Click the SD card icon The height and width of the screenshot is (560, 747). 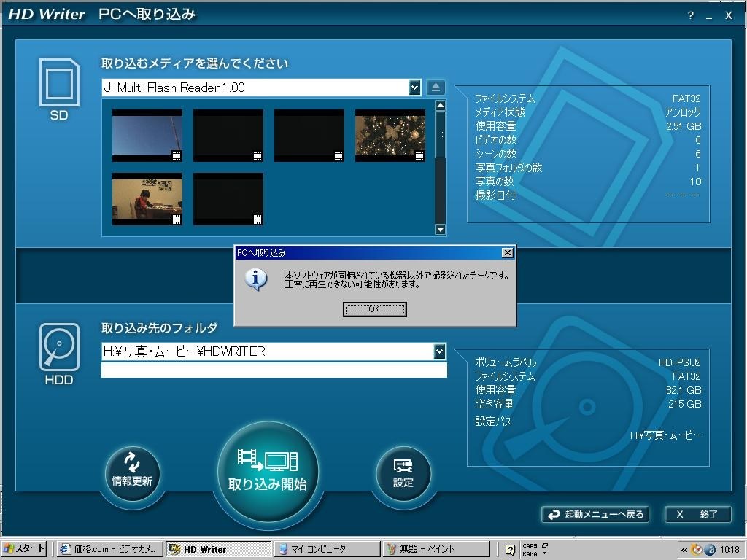[x=59, y=82]
